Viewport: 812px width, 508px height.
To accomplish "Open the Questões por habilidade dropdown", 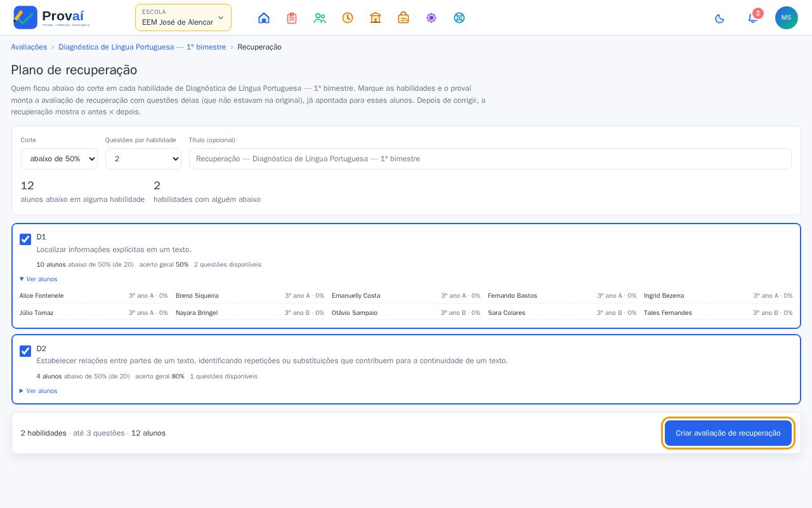I will pyautogui.click(x=143, y=159).
